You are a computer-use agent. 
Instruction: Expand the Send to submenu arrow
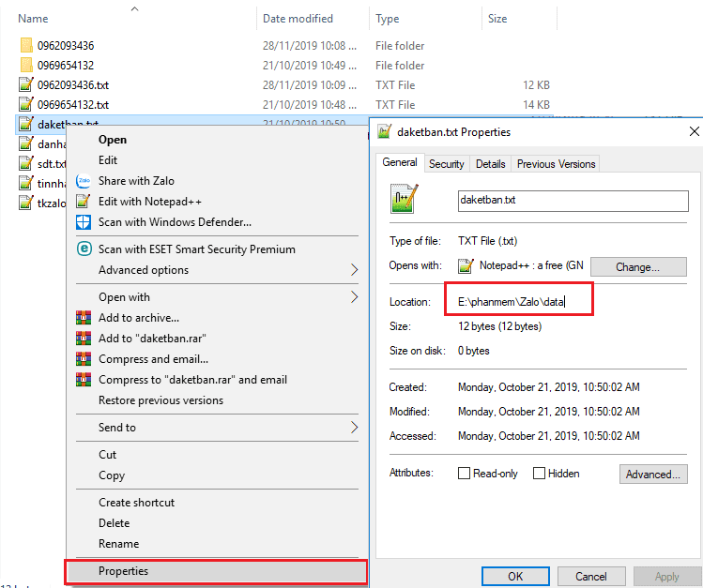(x=354, y=428)
